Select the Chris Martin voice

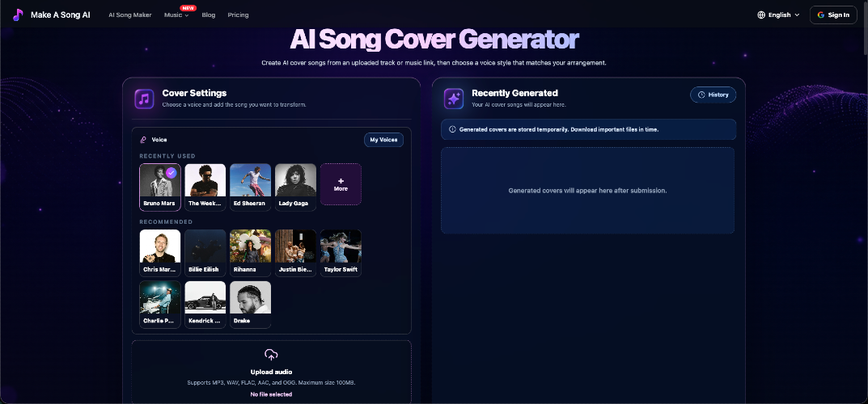click(x=160, y=253)
